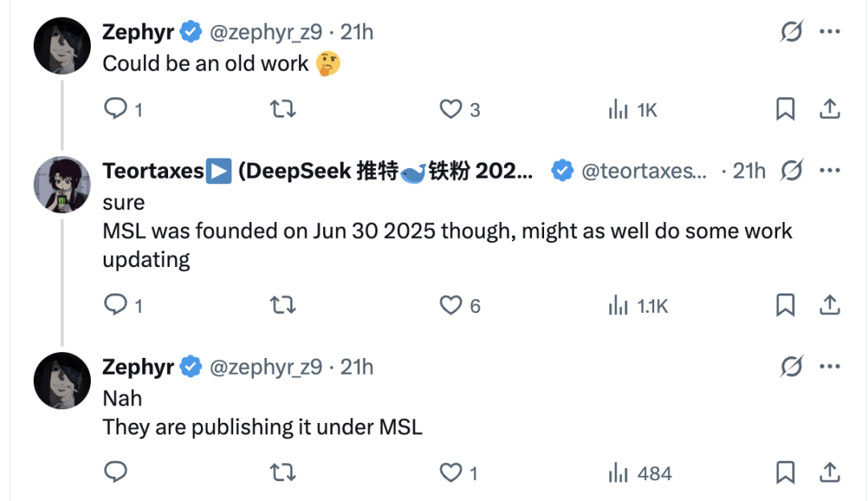Click Teortaxes' verified checkmark
The width and height of the screenshot is (868, 501).
(561, 170)
